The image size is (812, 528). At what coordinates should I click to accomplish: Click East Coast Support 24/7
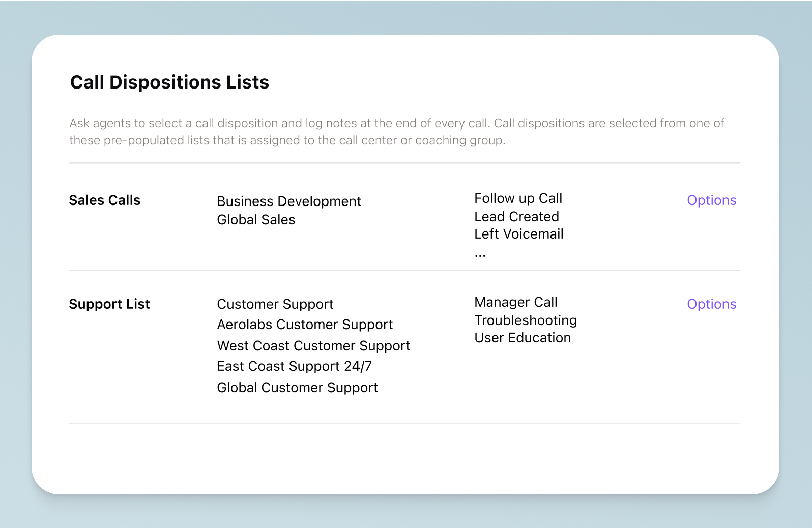point(294,366)
